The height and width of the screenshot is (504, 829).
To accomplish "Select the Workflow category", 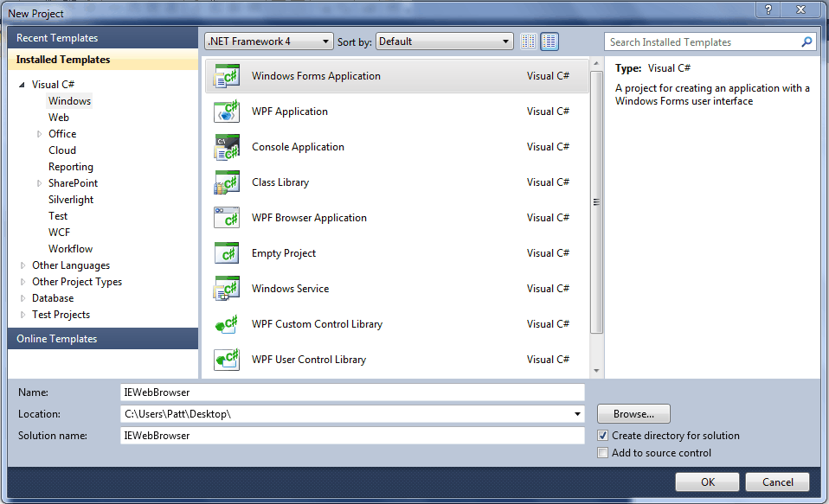I will 70,248.
